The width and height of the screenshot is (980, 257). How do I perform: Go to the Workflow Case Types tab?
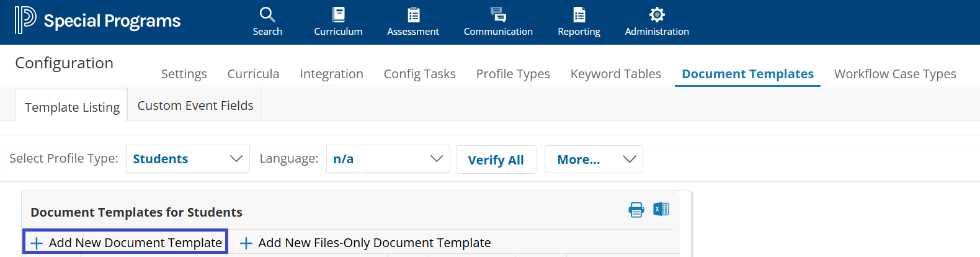point(894,74)
